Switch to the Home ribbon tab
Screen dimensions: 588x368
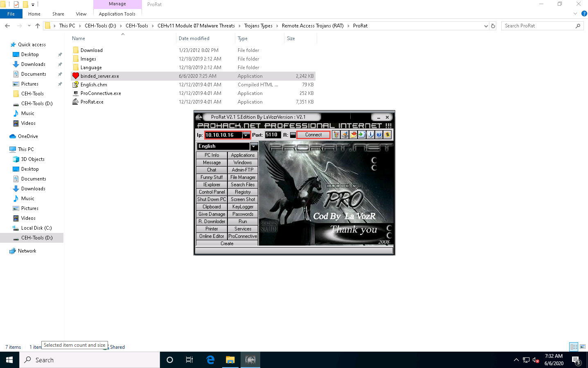pyautogui.click(x=34, y=14)
